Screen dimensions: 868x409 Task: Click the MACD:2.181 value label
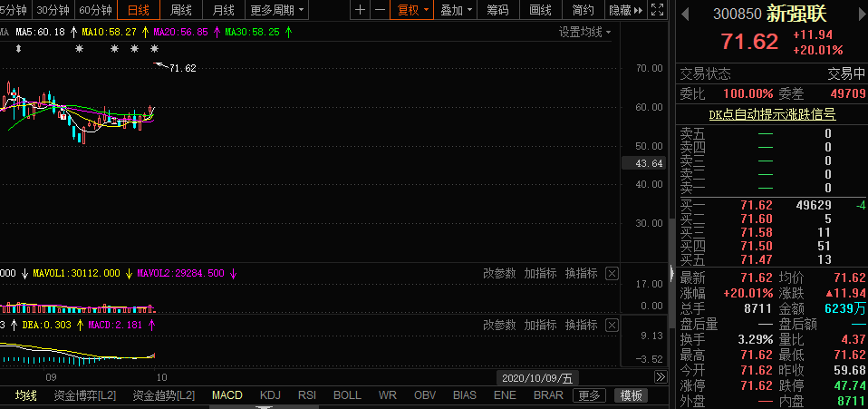pos(116,325)
